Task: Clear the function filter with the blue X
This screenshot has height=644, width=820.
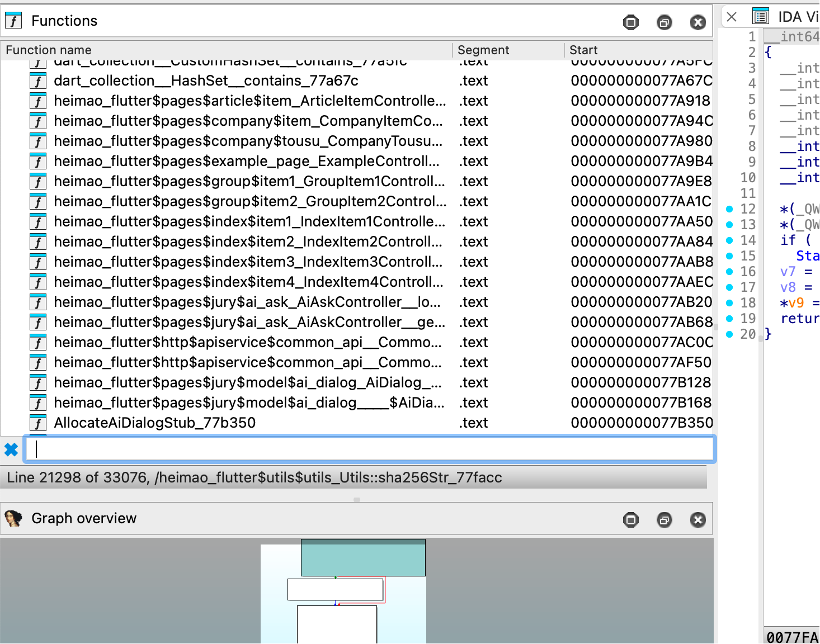Action: pyautogui.click(x=11, y=449)
